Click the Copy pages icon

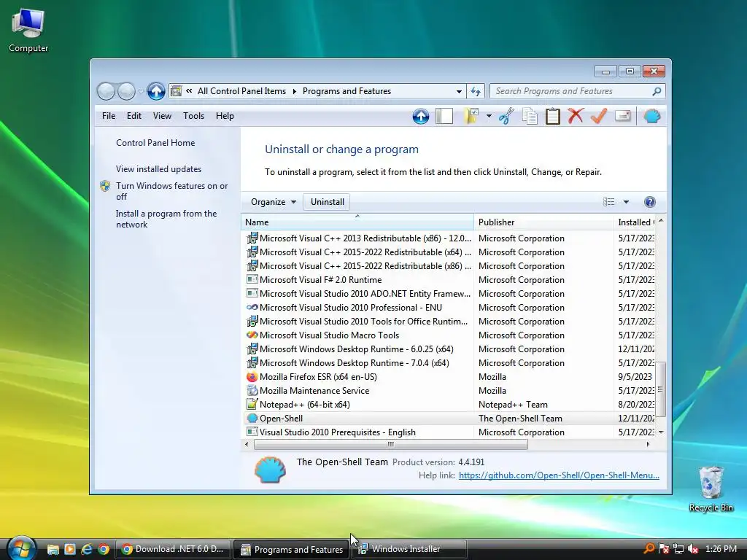[530, 116]
